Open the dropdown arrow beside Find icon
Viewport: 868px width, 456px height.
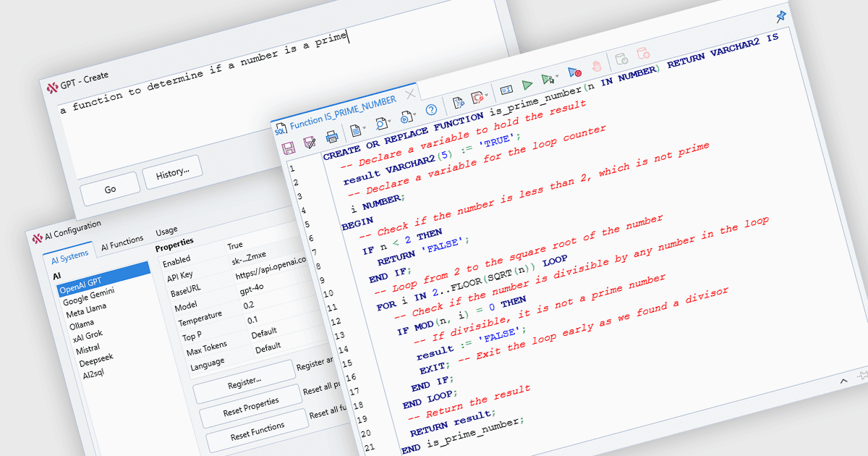pos(389,122)
